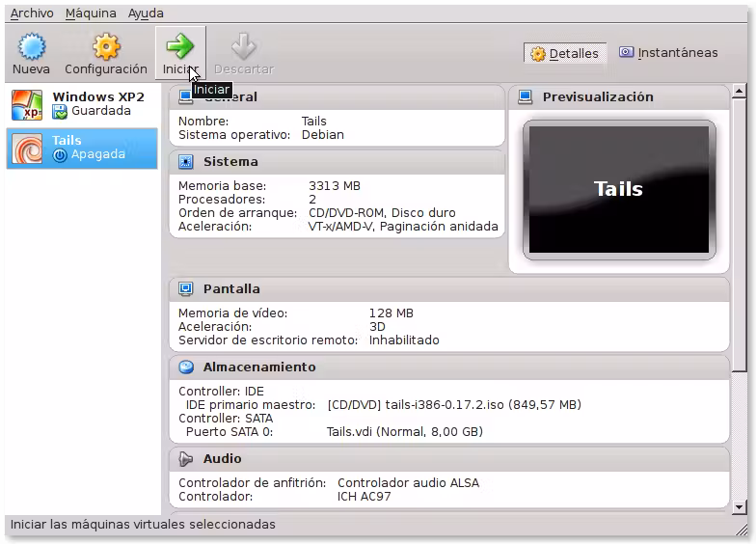Click the Pantalla monitor icon
756x544 pixels.
185,289
